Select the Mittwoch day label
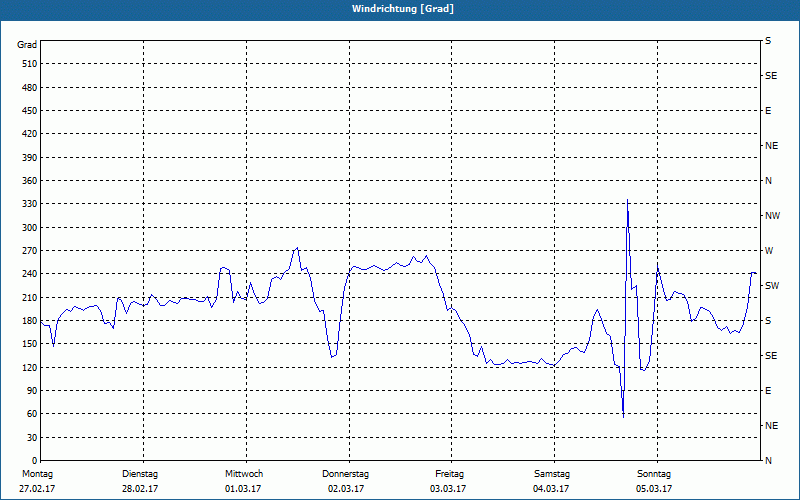 [x=244, y=474]
